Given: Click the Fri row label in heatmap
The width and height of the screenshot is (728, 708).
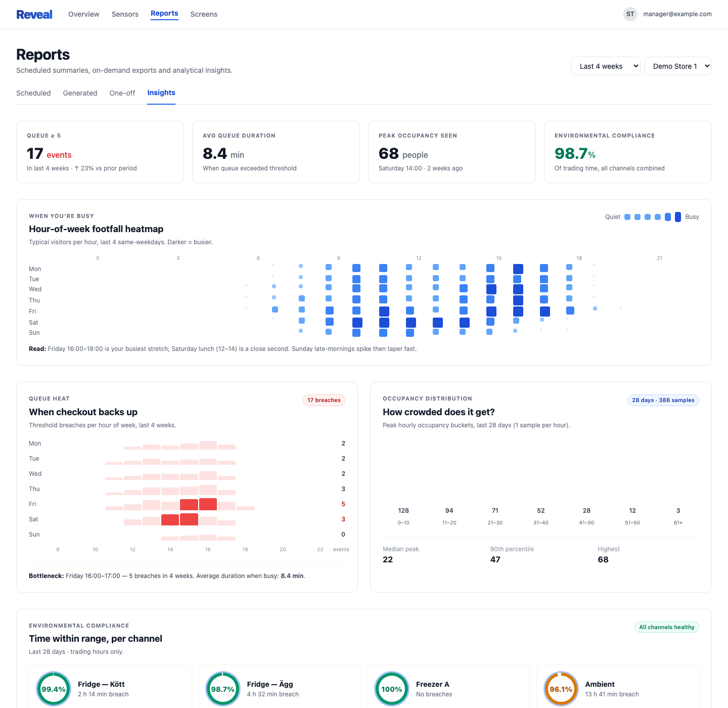Looking at the screenshot, I should (32, 312).
